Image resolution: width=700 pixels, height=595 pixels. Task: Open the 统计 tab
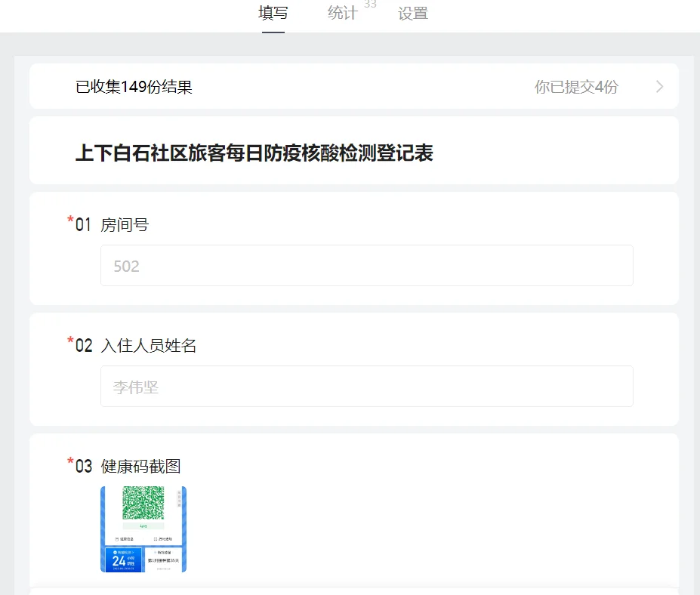pyautogui.click(x=342, y=13)
